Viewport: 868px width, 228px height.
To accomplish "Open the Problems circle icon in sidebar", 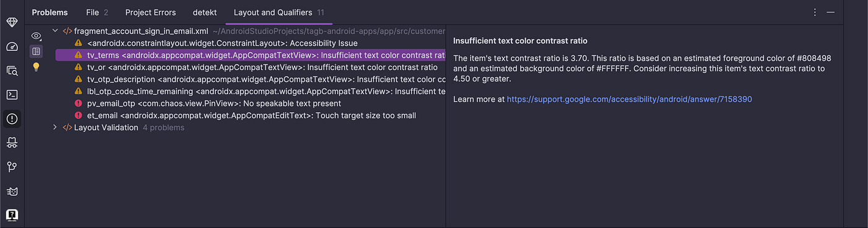I will (x=12, y=119).
